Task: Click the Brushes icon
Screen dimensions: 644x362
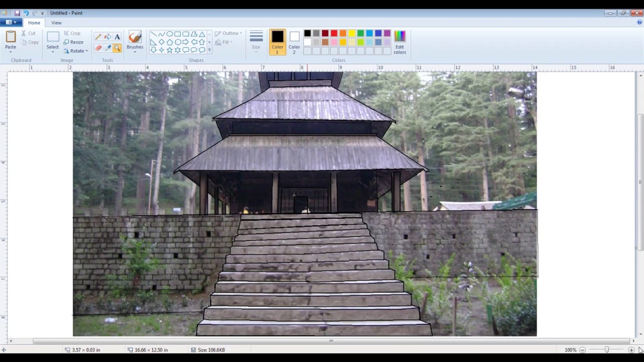Action: pyautogui.click(x=135, y=37)
